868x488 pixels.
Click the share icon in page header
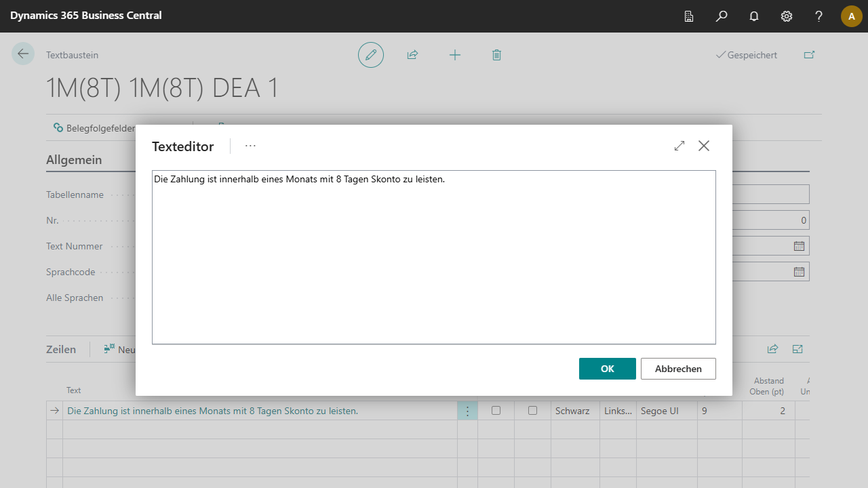point(412,55)
